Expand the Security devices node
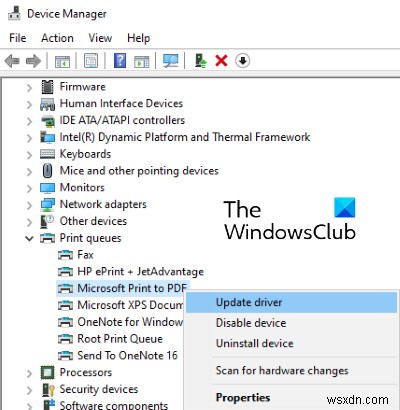 [x=29, y=390]
